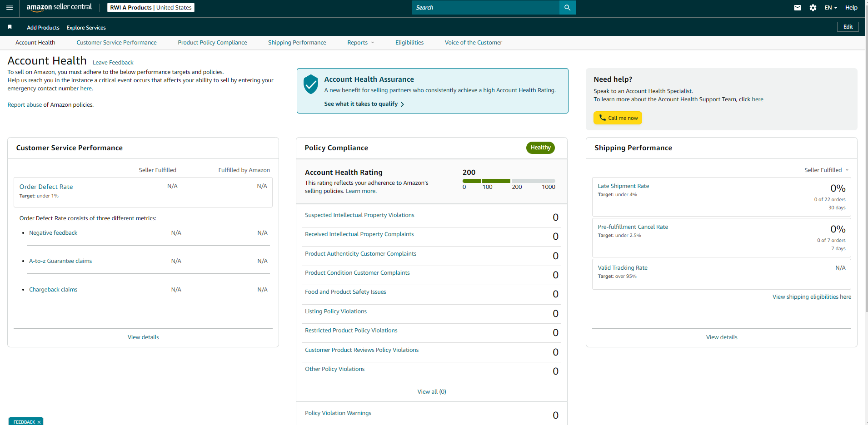The image size is (868, 425).
Task: Click the bookmark flag icon
Action: coord(10,27)
